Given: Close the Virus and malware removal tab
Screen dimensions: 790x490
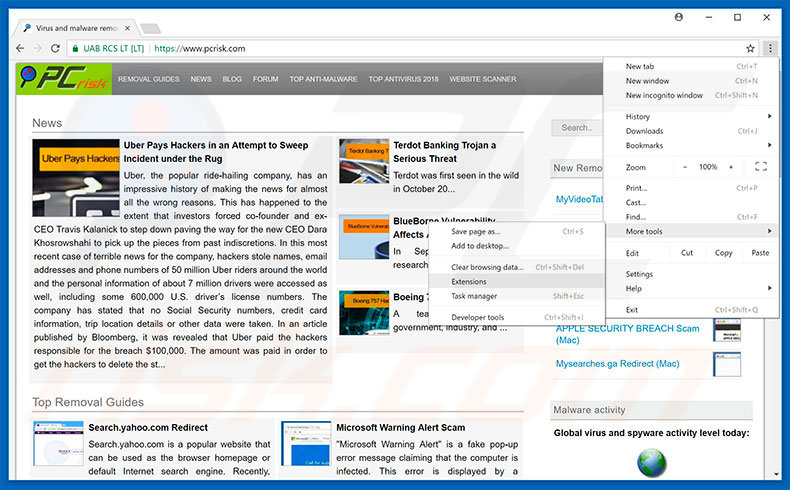Looking at the screenshot, I should (x=127, y=28).
